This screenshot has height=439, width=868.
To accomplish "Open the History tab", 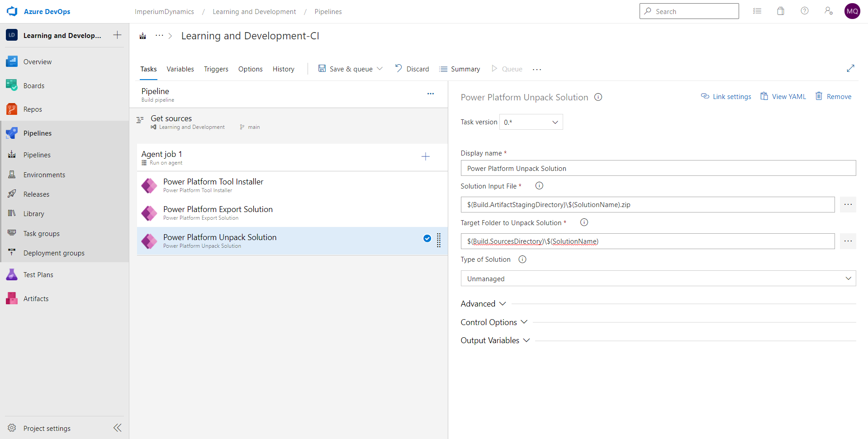I will pos(283,69).
